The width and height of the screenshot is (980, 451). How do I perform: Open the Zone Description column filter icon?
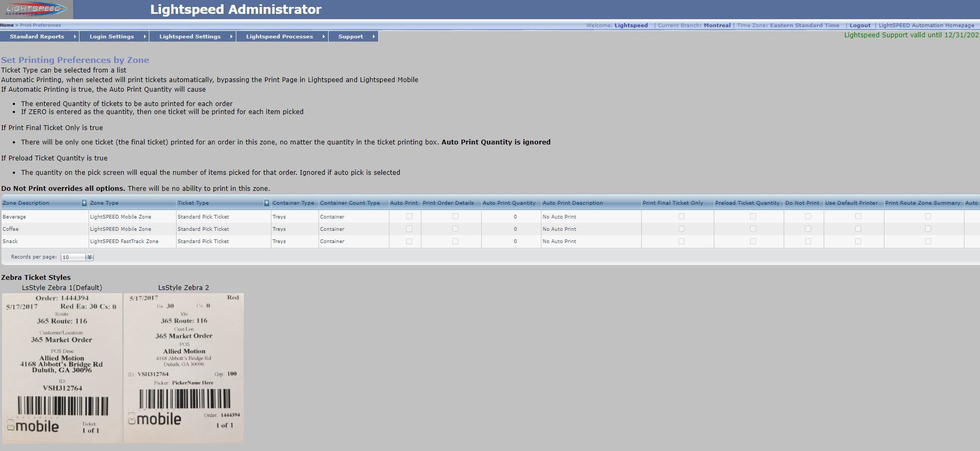(x=84, y=203)
